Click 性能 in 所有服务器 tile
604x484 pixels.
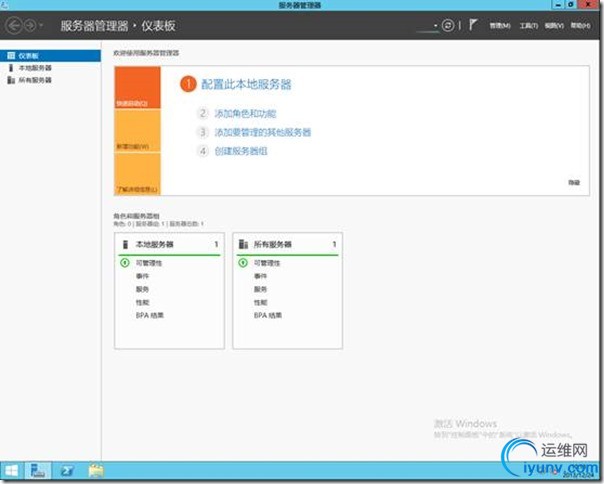click(x=260, y=302)
